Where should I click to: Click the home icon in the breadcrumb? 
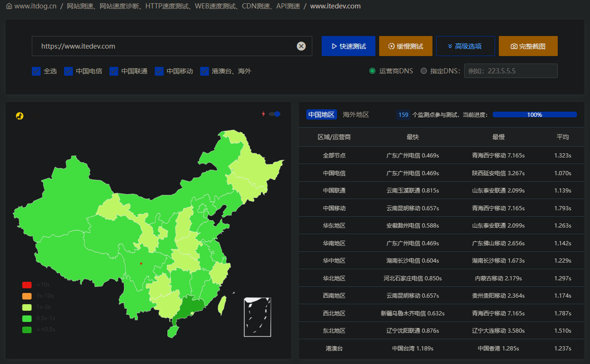coord(9,7)
